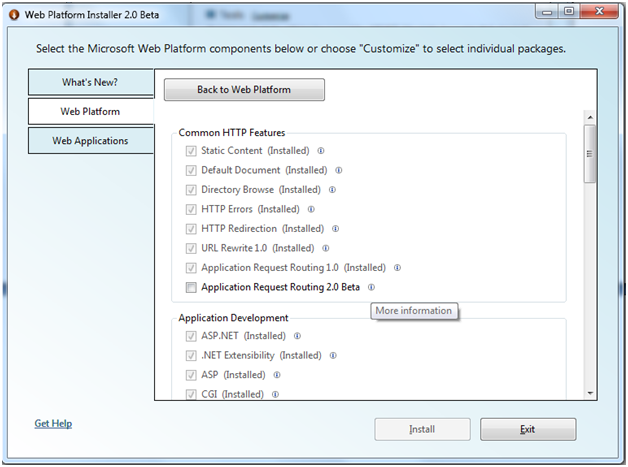Click the scrollbar down arrow
This screenshot has height=467, width=628.
pos(590,394)
